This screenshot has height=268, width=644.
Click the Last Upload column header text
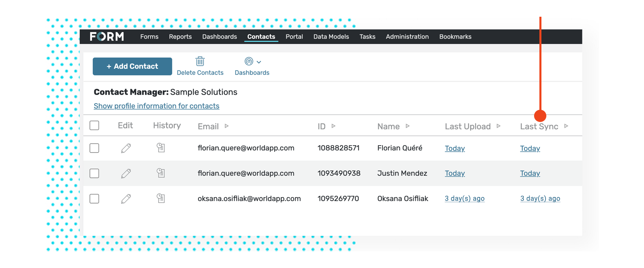(467, 126)
